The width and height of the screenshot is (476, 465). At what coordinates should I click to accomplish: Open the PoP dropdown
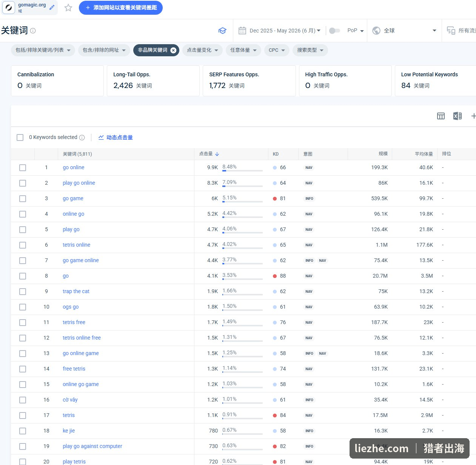(x=355, y=31)
